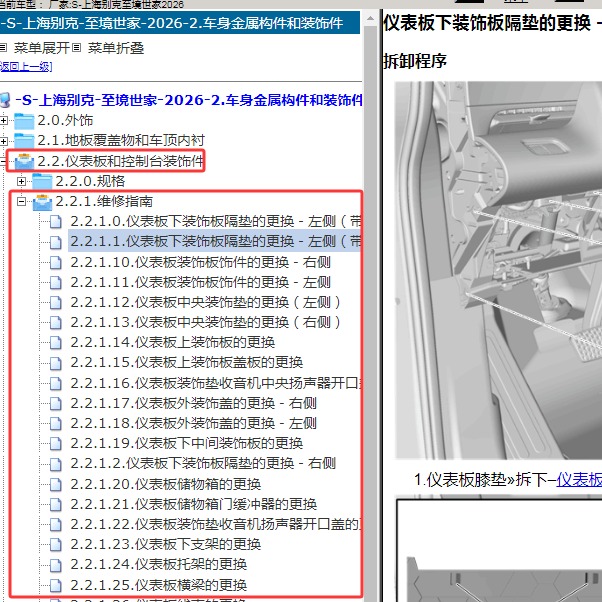This screenshot has width=602, height=602.
Task: Open 2.2.1.2.仪表板下装饰板隔垫的更换 - 右侧
Action: pyautogui.click(x=203, y=463)
